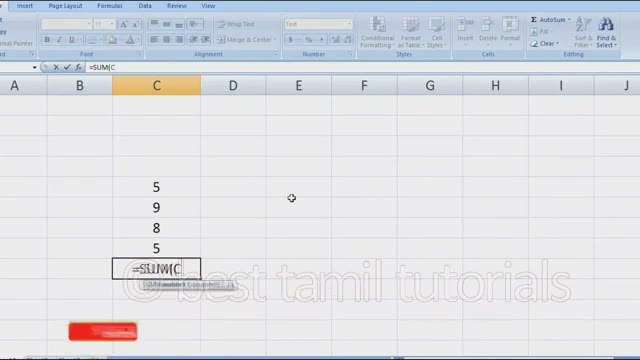Click the Fill Color bucket icon
The height and width of the screenshot is (360, 640).
click(113, 40)
